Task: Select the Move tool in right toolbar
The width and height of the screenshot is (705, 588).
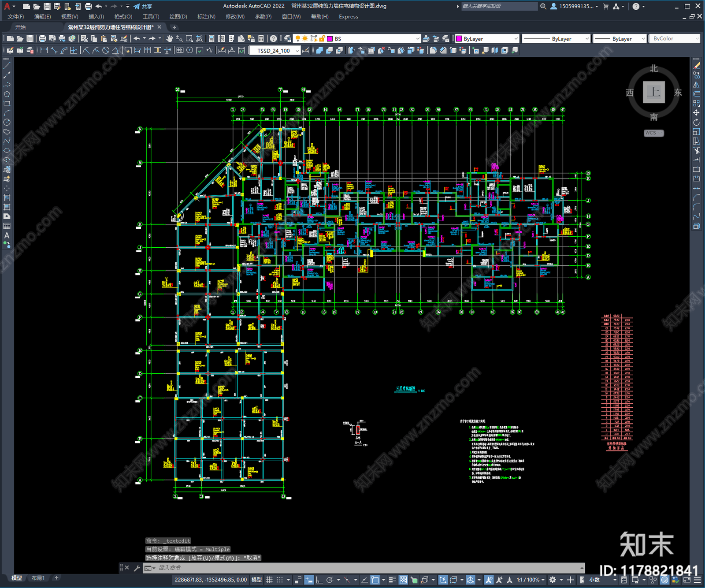Action: tap(696, 113)
